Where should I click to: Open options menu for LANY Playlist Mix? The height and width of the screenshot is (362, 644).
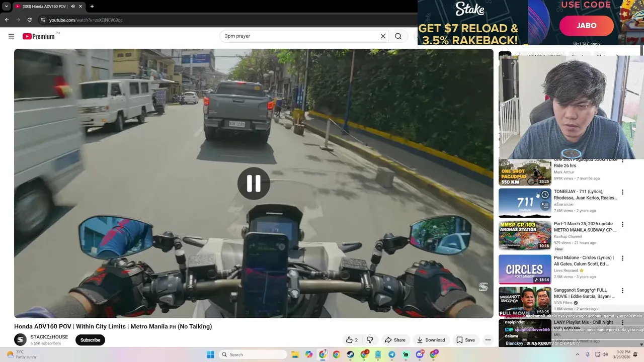622,323
